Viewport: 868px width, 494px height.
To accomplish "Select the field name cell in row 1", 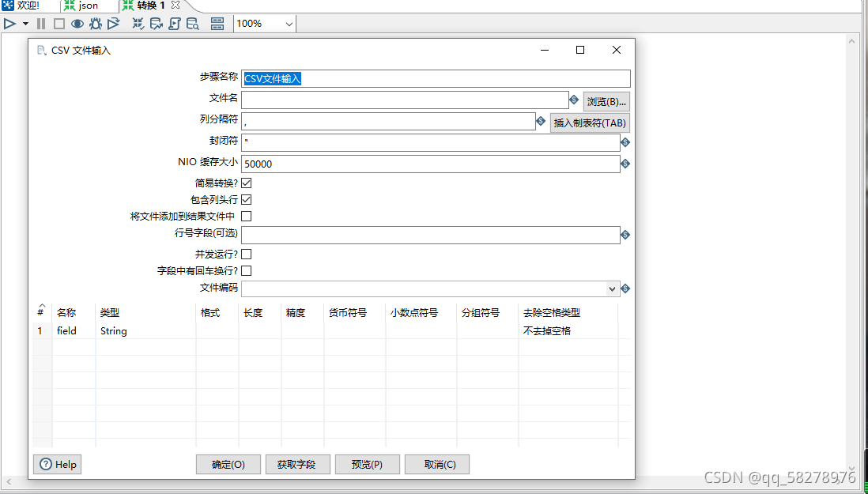I will tap(74, 331).
